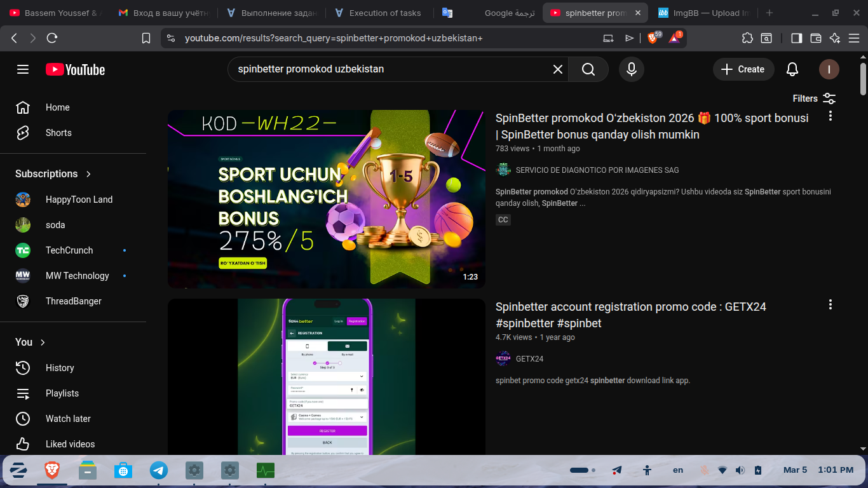Screen dimensions: 868x488
Task: Toggle the browser sidebar panel
Action: pos(796,38)
